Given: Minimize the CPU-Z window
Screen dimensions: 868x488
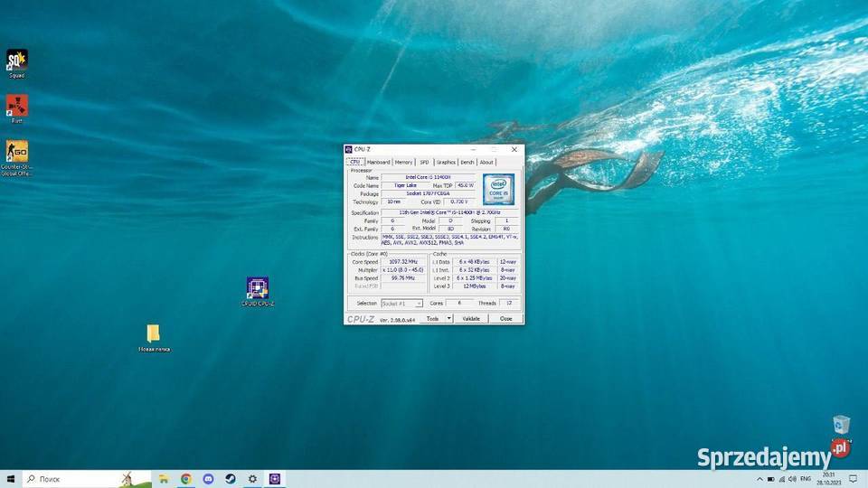Looking at the screenshot, I should [473, 149].
